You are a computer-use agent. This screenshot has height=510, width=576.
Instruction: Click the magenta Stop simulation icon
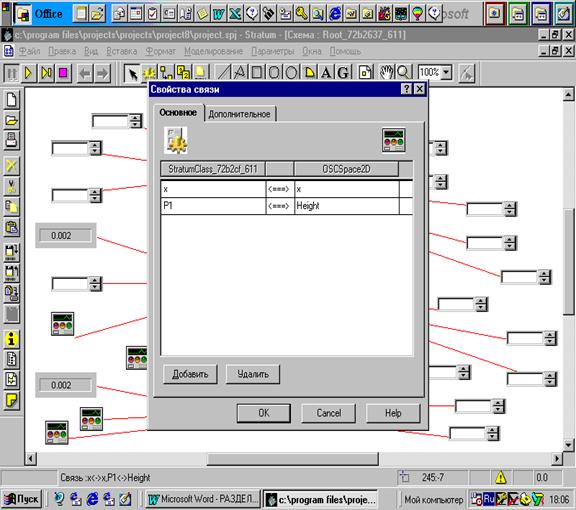pyautogui.click(x=63, y=73)
